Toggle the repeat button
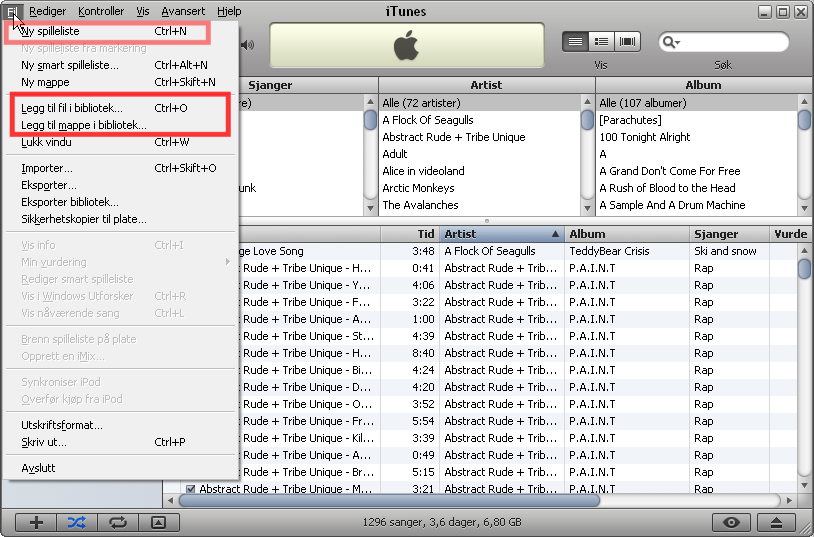The height and width of the screenshot is (537, 814). click(x=118, y=522)
